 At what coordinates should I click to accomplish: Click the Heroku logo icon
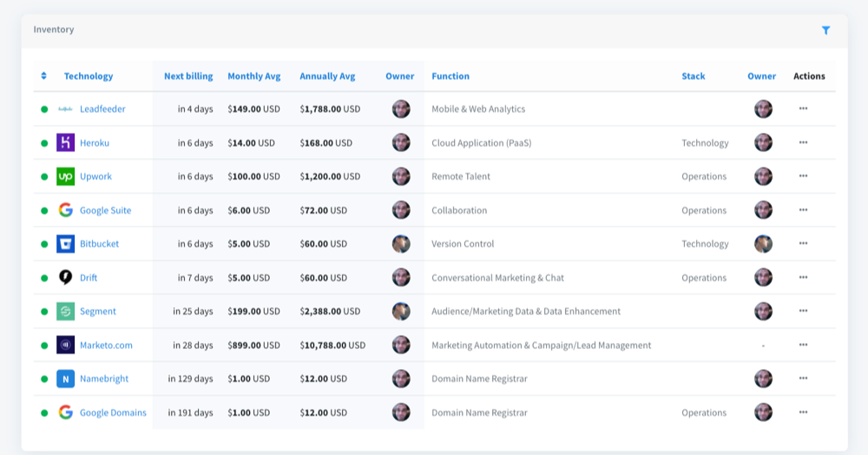65,142
